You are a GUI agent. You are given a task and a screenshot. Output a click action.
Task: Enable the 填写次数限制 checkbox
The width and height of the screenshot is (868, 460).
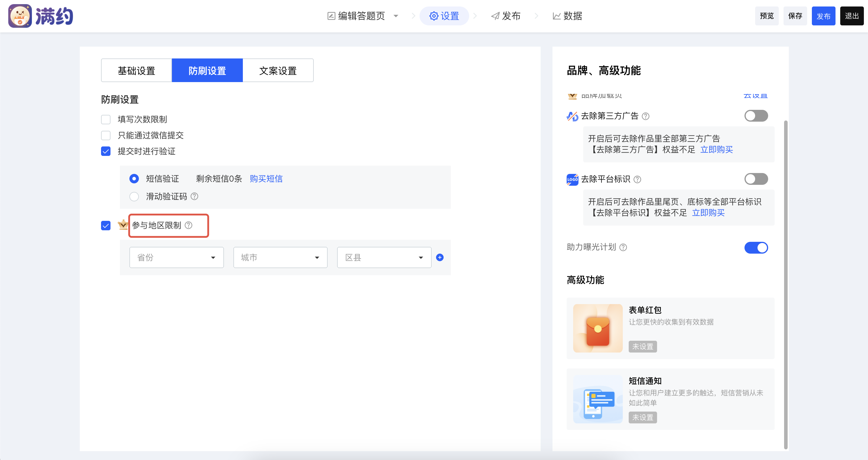click(106, 120)
